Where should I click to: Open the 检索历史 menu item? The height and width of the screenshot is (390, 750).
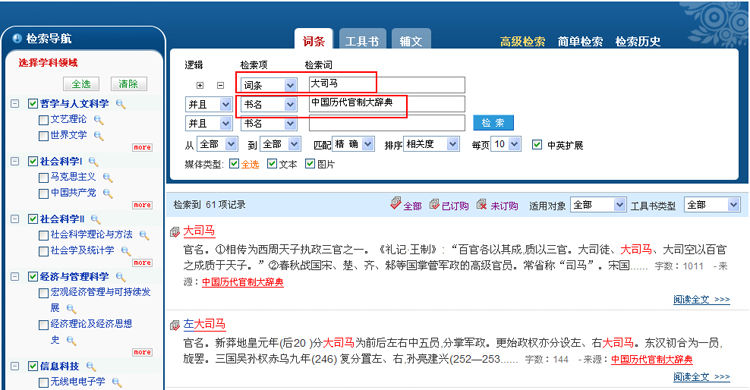[638, 42]
